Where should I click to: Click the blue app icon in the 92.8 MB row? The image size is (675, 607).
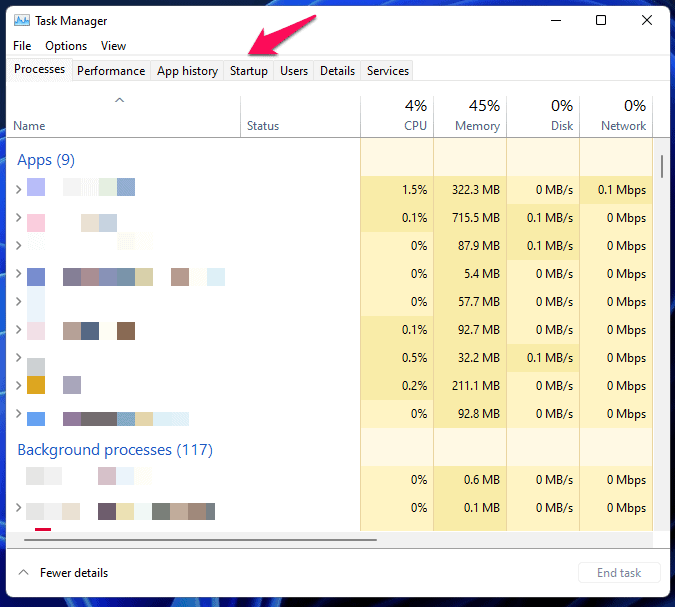coord(36,419)
